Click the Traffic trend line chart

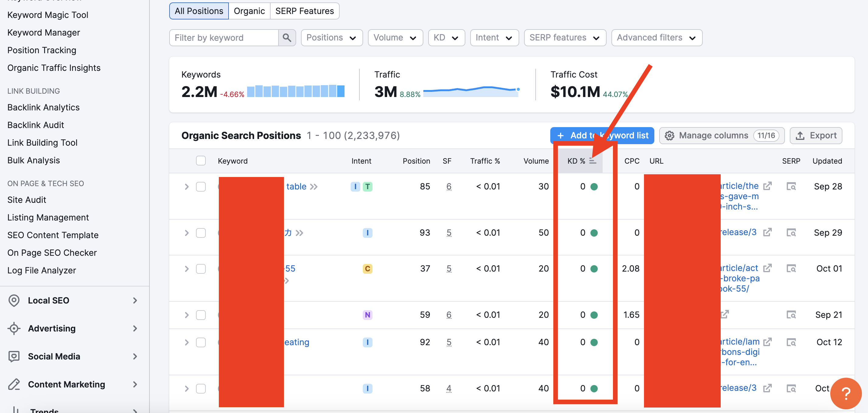(471, 91)
